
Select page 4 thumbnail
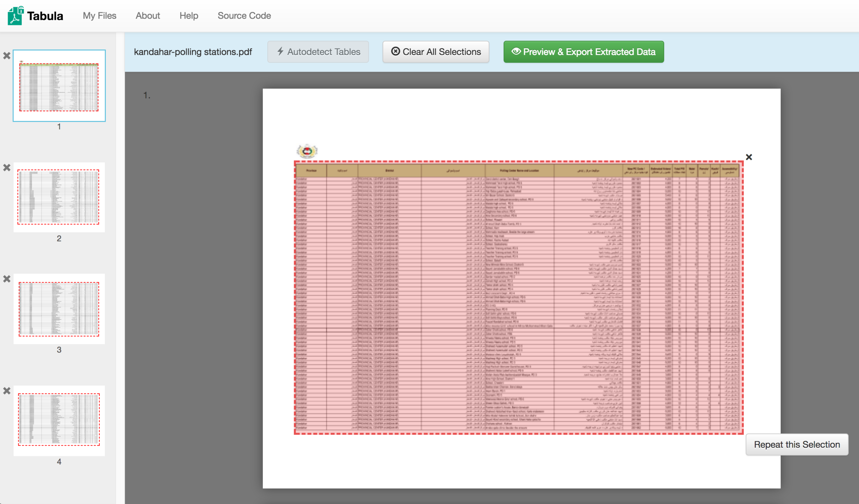(59, 420)
